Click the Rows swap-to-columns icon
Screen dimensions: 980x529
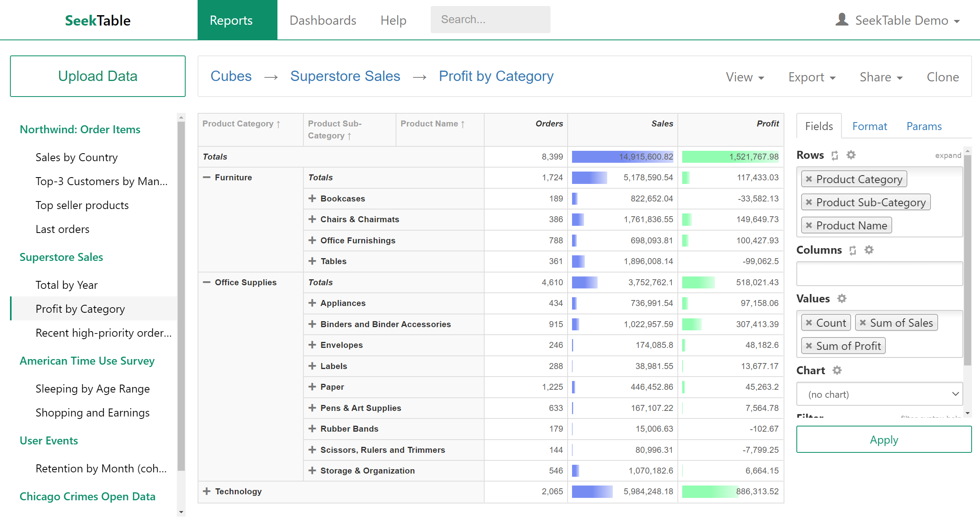click(834, 156)
